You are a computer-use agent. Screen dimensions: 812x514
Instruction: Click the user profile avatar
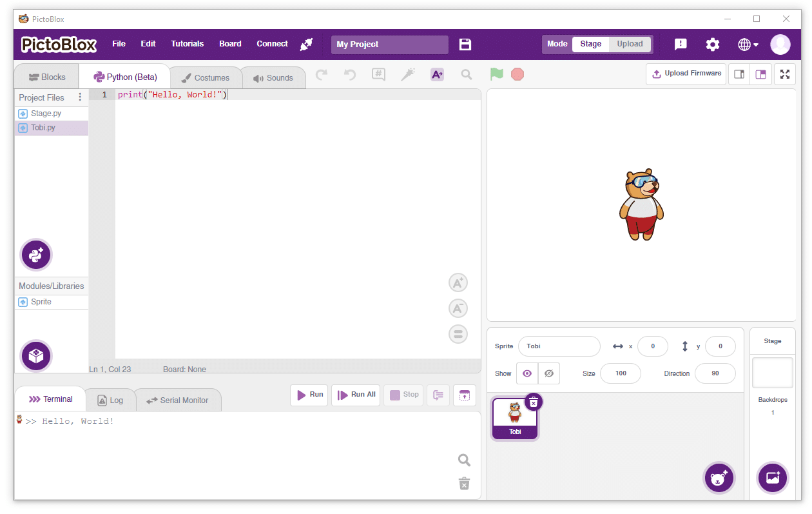tap(780, 44)
